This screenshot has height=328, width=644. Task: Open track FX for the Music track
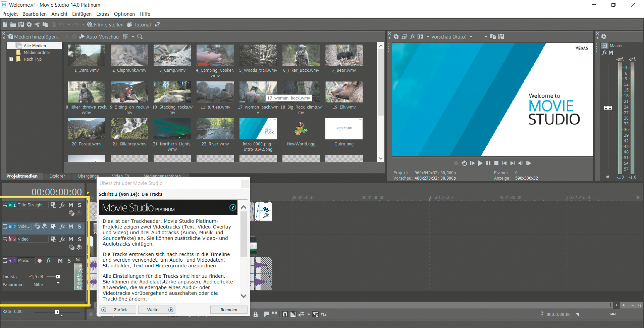click(49, 260)
